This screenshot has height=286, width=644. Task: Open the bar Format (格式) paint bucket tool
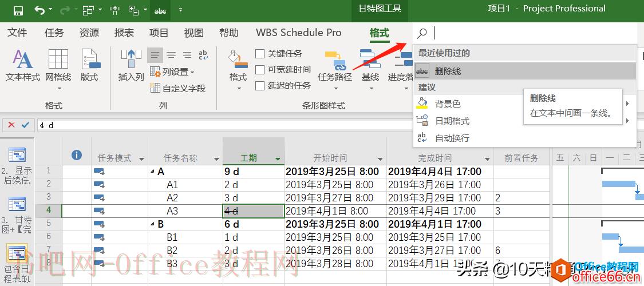(238, 70)
